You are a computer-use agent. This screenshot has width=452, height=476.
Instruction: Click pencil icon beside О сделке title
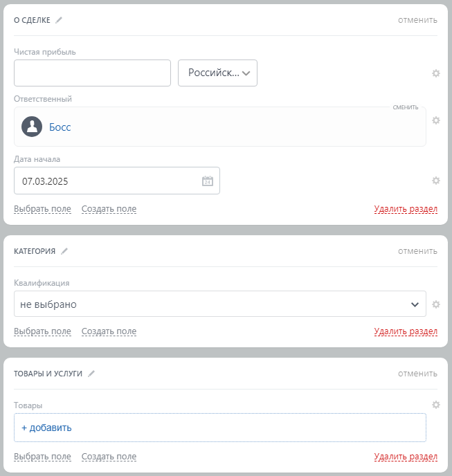59,20
